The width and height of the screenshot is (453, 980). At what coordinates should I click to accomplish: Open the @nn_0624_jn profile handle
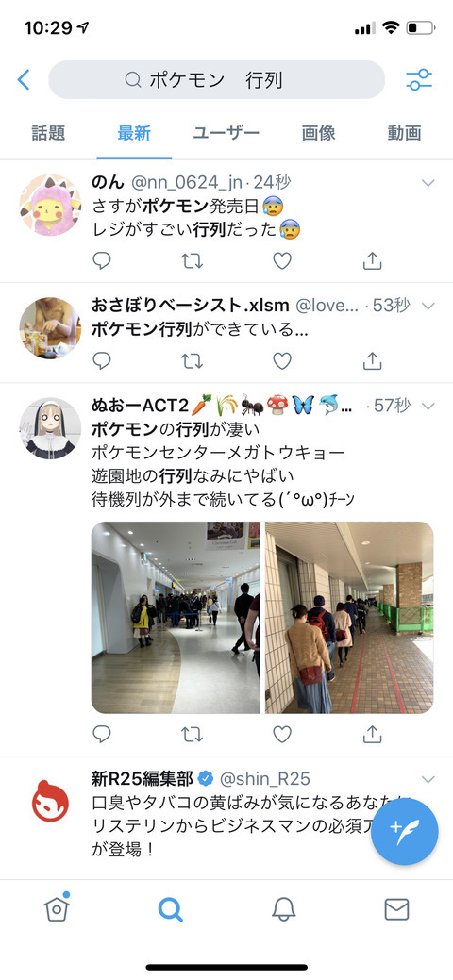tap(185, 183)
